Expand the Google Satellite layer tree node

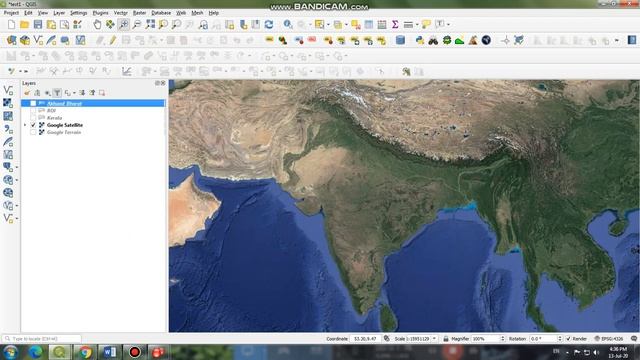coord(25,125)
